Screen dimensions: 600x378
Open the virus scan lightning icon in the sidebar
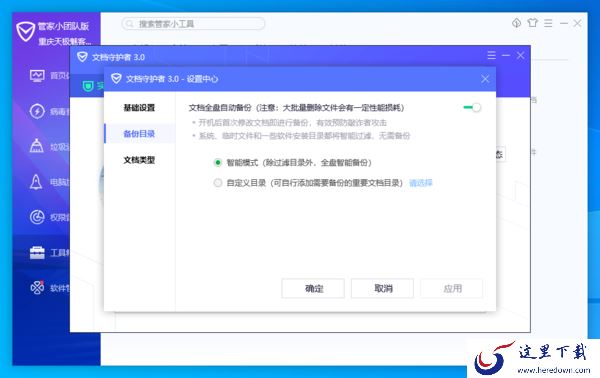pyautogui.click(x=37, y=111)
